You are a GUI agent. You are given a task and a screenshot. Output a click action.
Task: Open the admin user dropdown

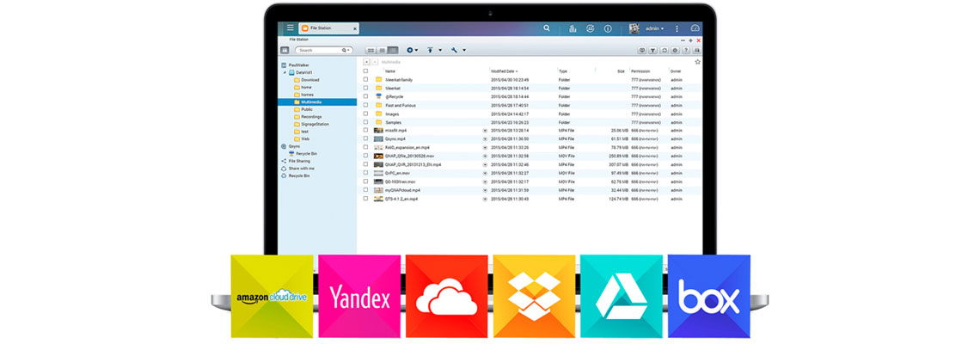tap(654, 28)
